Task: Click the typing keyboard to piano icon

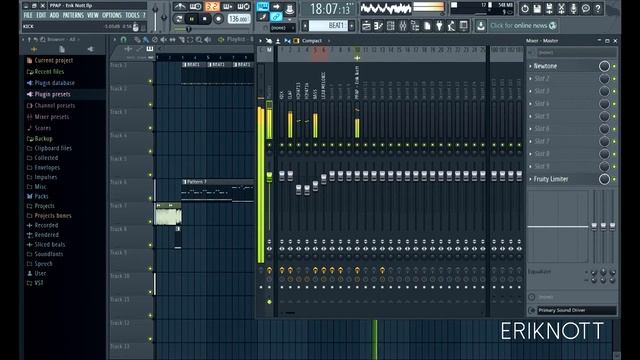Action: [x=262, y=7]
